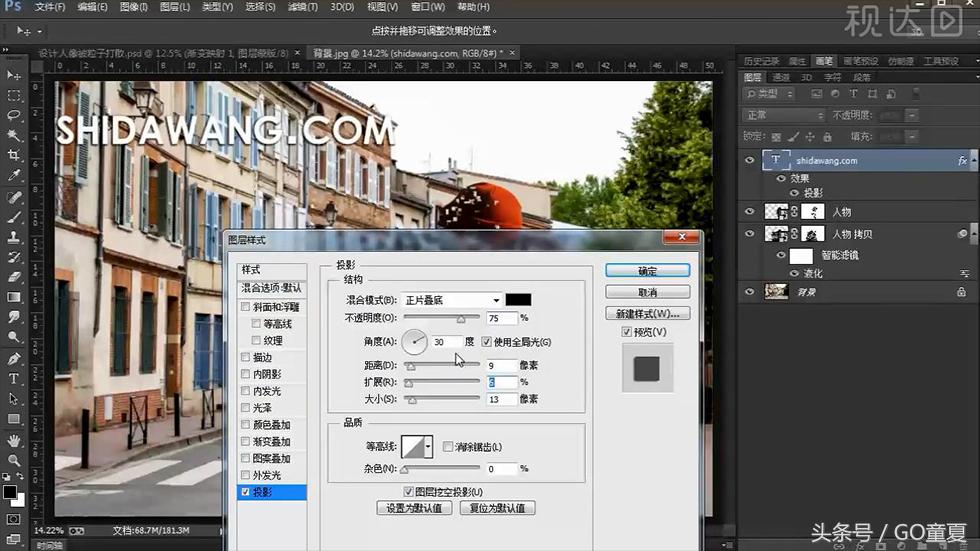
Task: Select the Gradient tool
Action: 13,297
